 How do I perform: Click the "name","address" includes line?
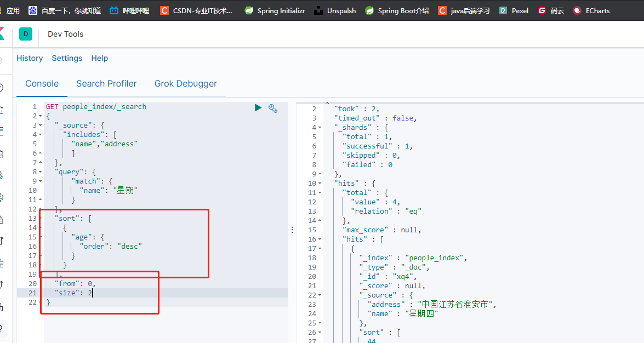click(x=104, y=144)
